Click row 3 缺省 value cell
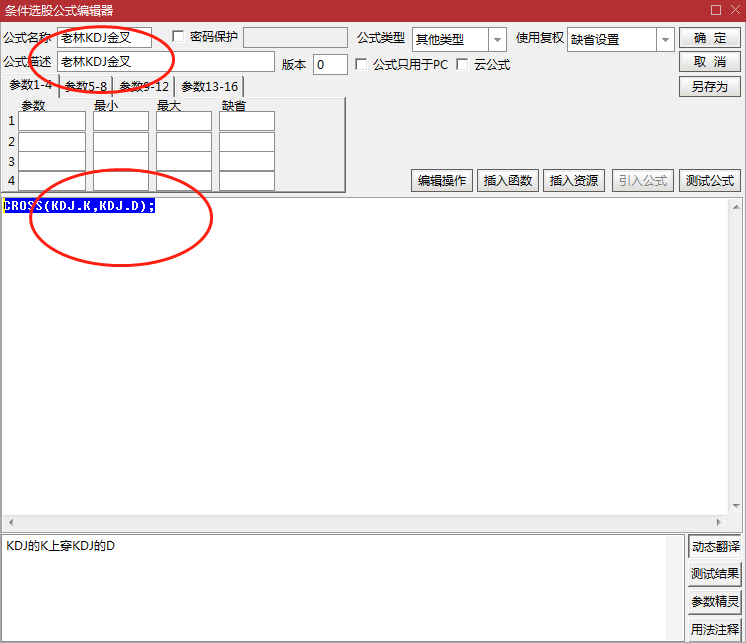746x643 pixels. pos(246,162)
